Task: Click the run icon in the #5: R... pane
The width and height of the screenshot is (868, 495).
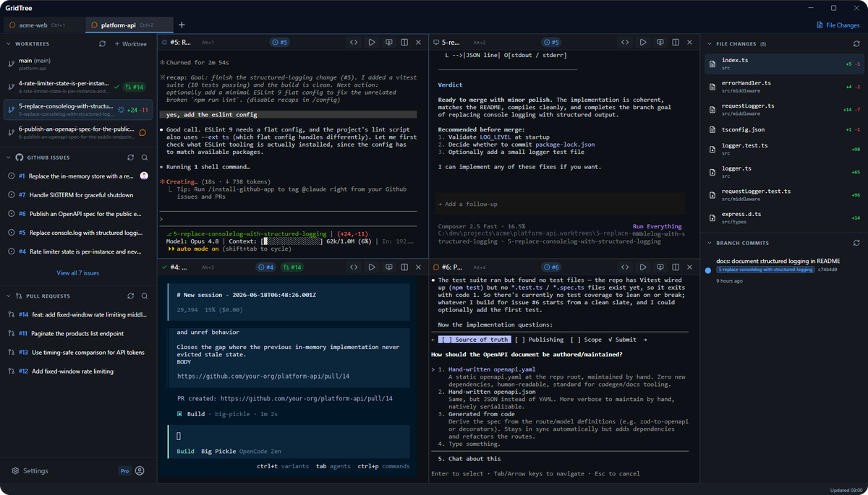Action: tap(372, 43)
